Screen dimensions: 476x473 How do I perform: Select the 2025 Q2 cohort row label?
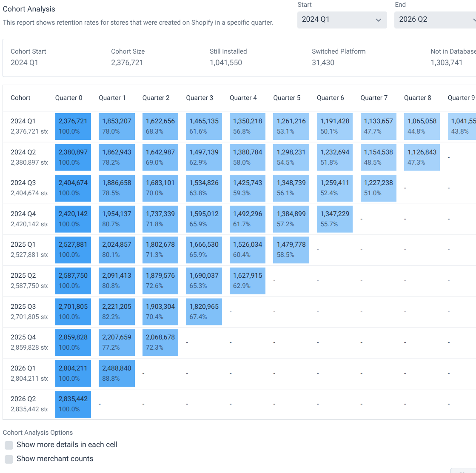click(23, 275)
